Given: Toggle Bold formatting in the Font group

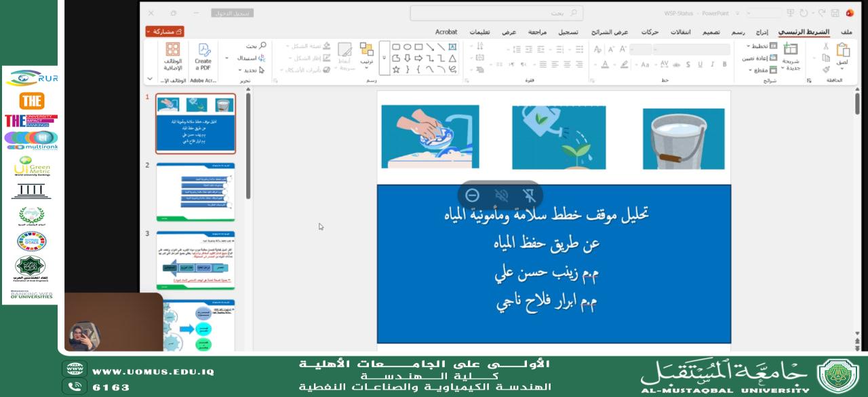Looking at the screenshot, I should (x=724, y=63).
